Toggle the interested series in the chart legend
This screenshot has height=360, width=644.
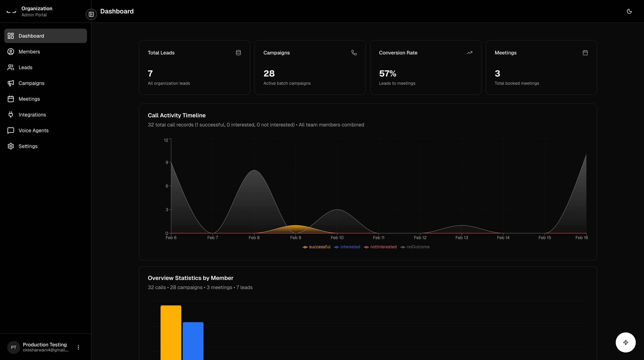(347, 247)
